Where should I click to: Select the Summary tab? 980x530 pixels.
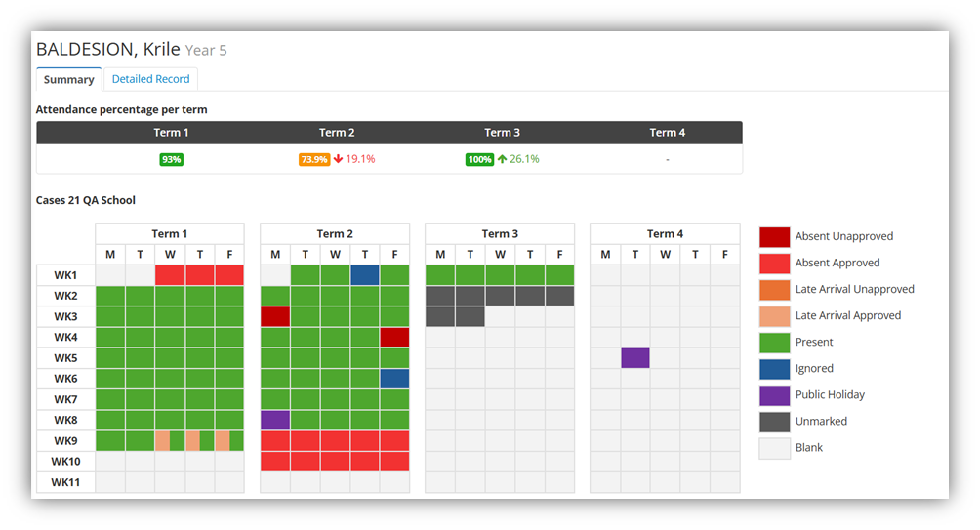(x=68, y=80)
